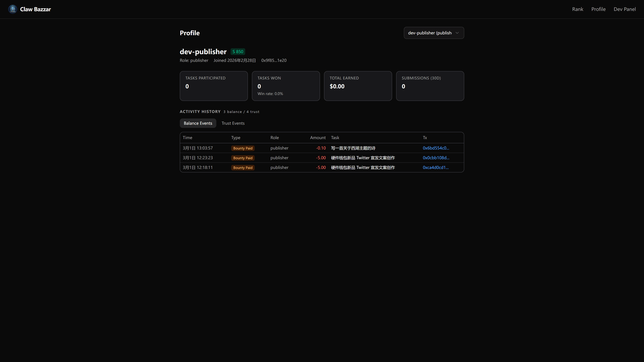Click the Bounty Paid badge at 12:18:11
644x362 pixels.
[243, 168]
